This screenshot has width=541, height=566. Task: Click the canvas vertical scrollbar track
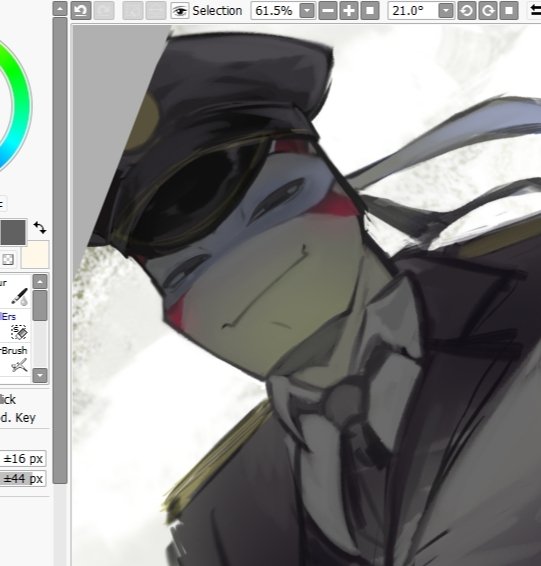tap(60, 523)
